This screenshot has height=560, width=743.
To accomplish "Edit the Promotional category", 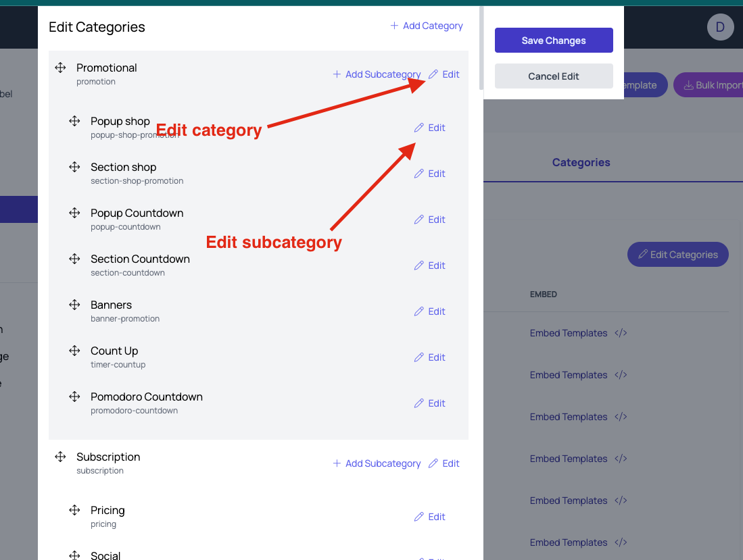I will 444,74.
